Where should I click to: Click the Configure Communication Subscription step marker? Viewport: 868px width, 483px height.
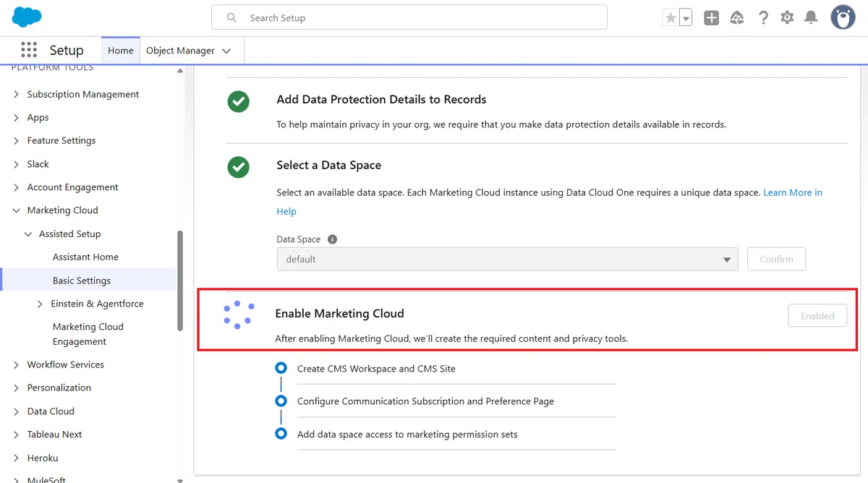point(281,401)
